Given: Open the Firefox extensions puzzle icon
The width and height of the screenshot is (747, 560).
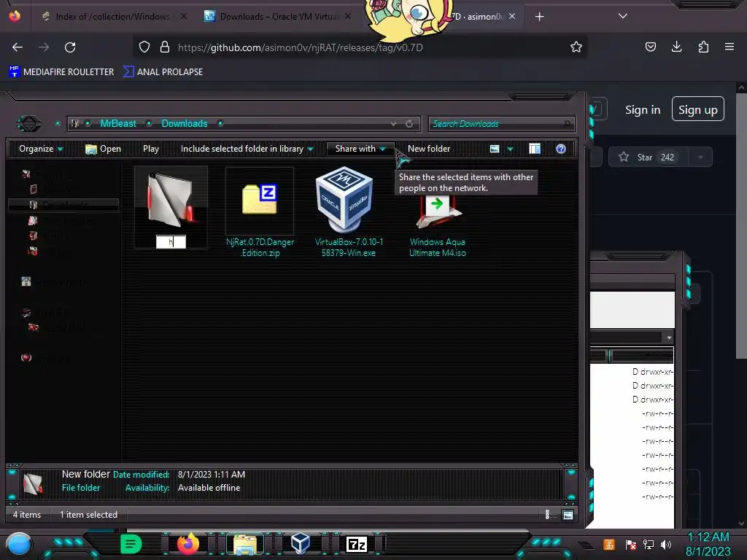Looking at the screenshot, I should point(703,47).
